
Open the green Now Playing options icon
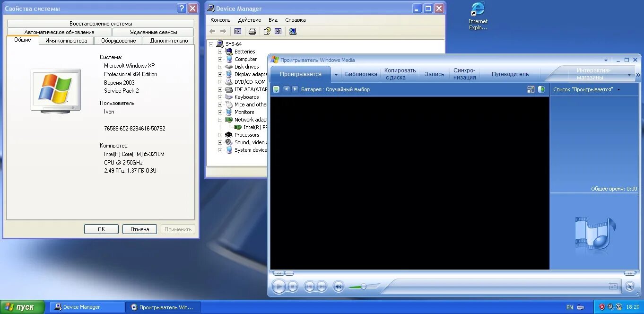[x=276, y=89]
